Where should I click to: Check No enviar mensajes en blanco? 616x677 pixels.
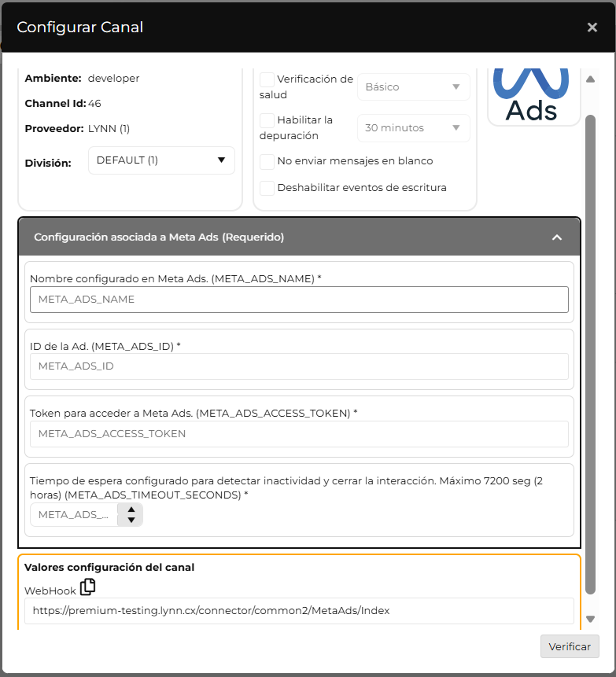(x=267, y=161)
